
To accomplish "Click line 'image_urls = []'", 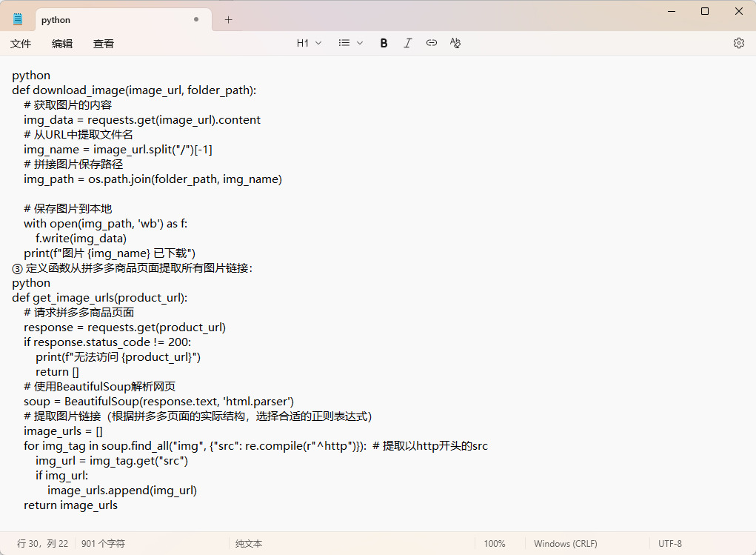I will (x=63, y=431).
